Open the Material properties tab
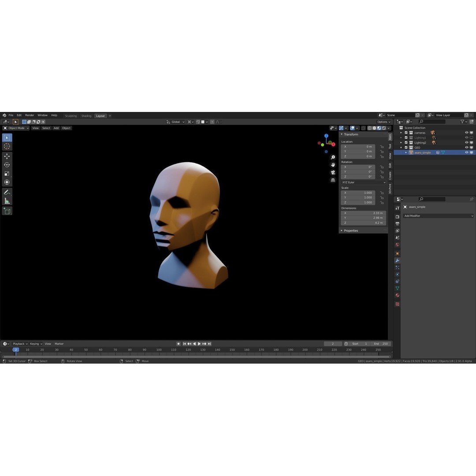 pos(398,295)
